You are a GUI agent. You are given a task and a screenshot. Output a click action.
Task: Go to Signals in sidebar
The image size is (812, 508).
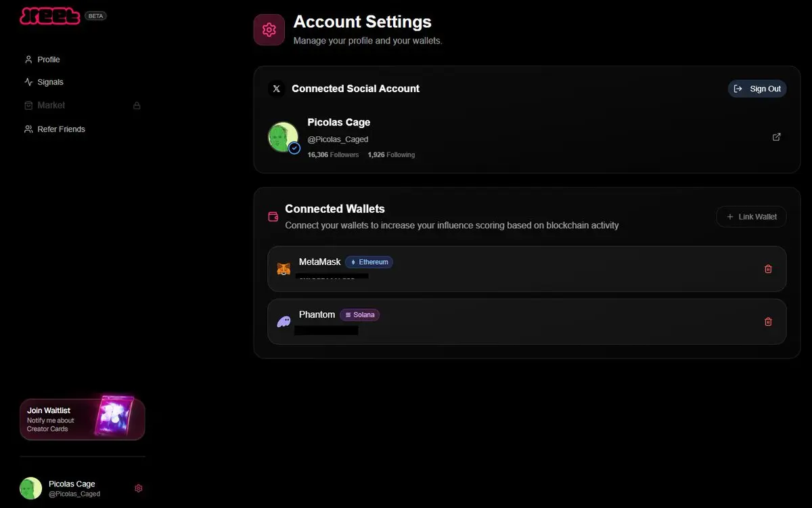tap(44, 82)
